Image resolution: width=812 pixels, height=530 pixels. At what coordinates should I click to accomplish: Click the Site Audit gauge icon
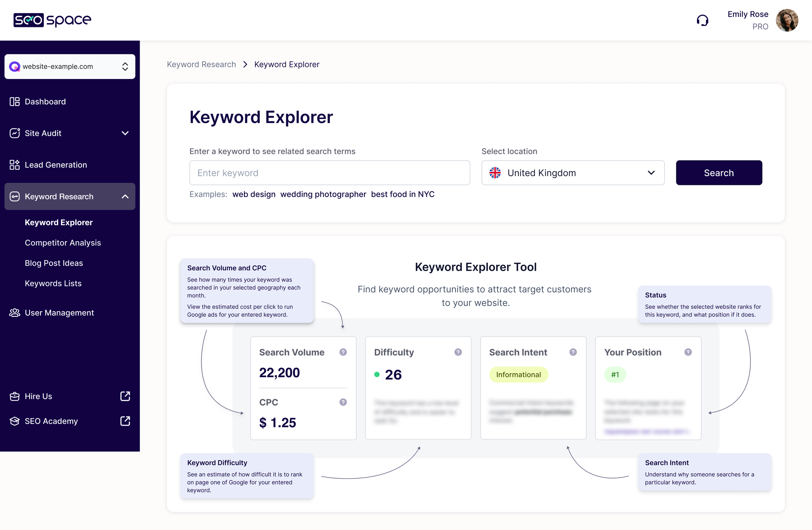[x=14, y=133]
